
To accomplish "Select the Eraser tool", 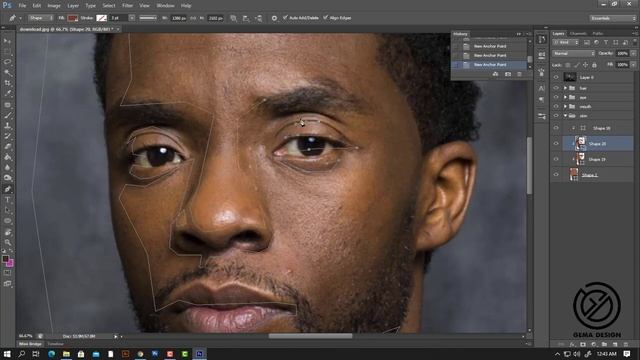I will click(7, 147).
